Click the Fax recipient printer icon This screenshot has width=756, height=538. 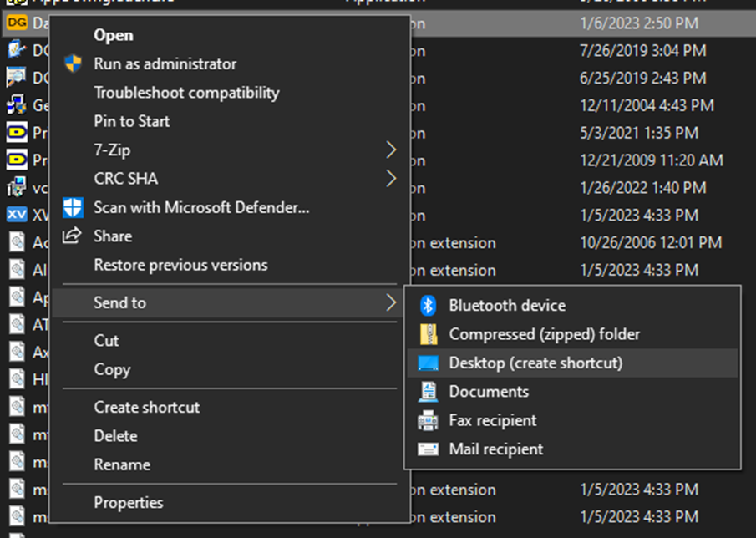[x=429, y=420]
